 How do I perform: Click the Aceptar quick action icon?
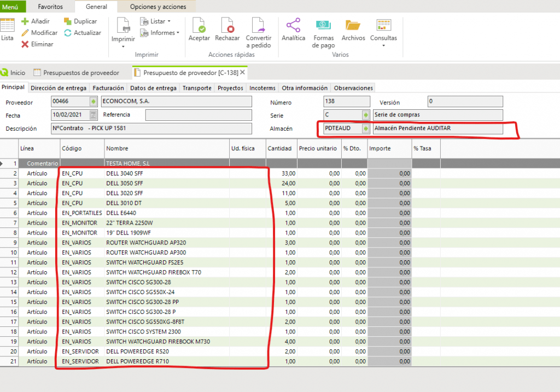tap(199, 25)
